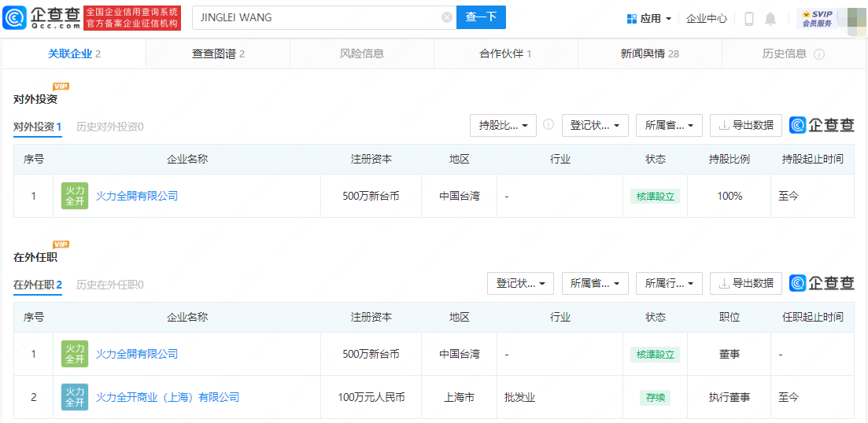Open 登记状... dropdown in 对外投资 section
The height and width of the screenshot is (423, 868).
[595, 125]
